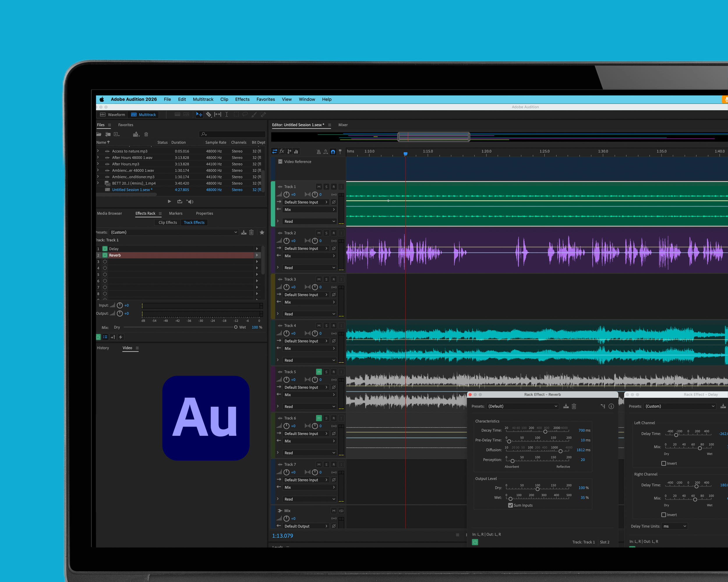
Task: Open the Multitrack menu
Action: point(203,99)
